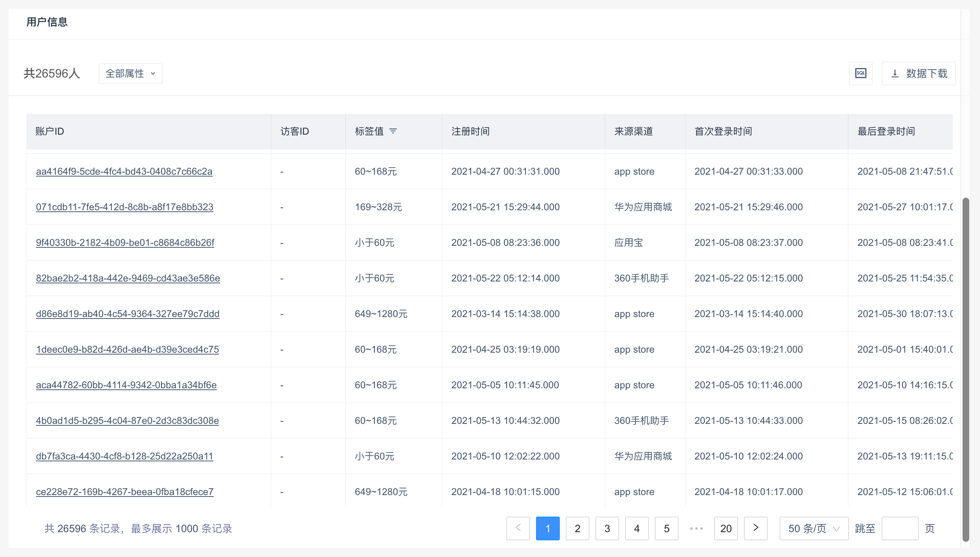Click the previous page arrow

(x=518, y=528)
